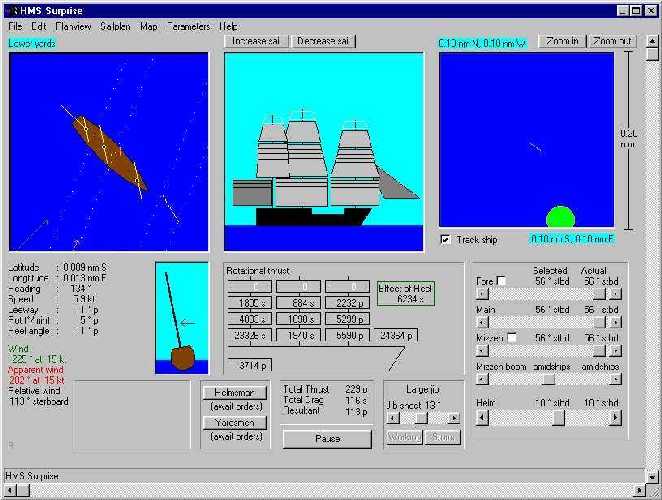Open the Help menu
The image size is (662, 500).
click(x=228, y=27)
